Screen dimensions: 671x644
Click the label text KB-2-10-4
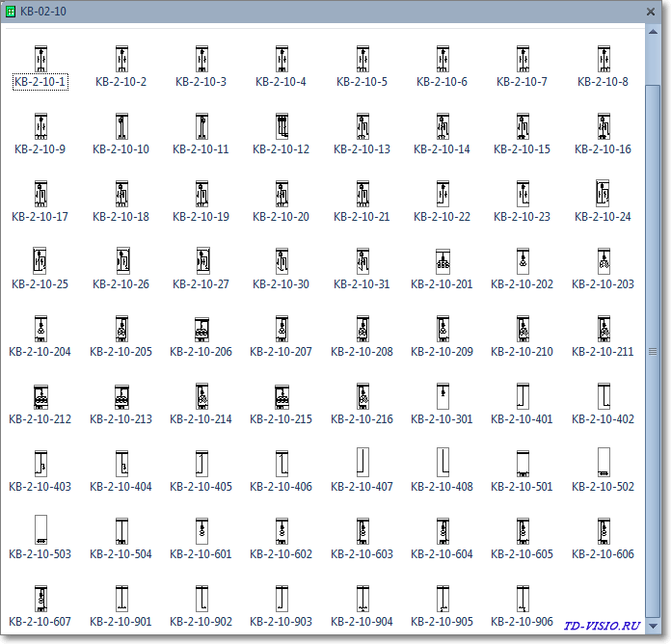[x=282, y=82]
